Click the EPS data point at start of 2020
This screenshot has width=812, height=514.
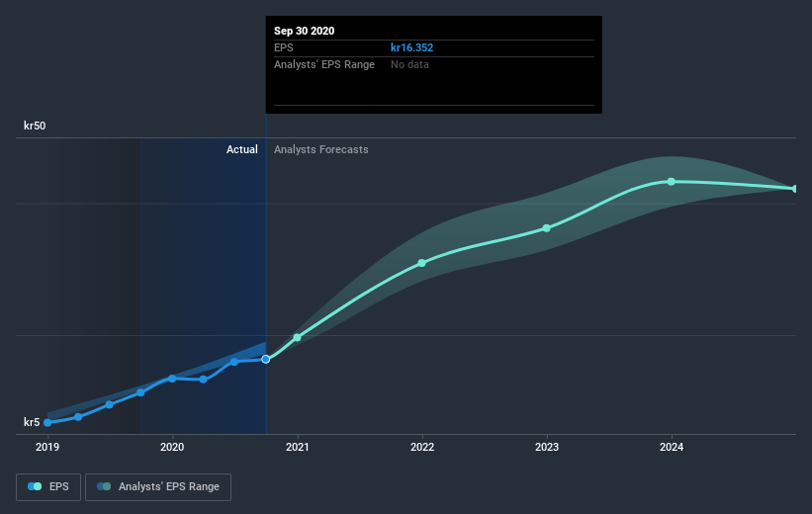pyautogui.click(x=172, y=379)
